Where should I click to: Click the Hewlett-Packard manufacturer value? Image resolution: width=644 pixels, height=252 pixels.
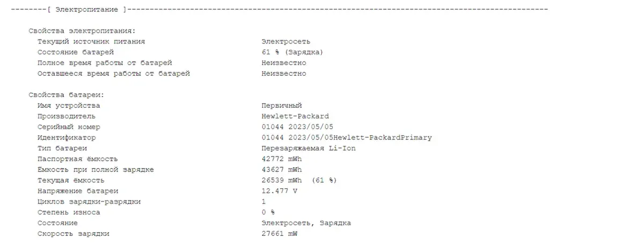(x=295, y=116)
